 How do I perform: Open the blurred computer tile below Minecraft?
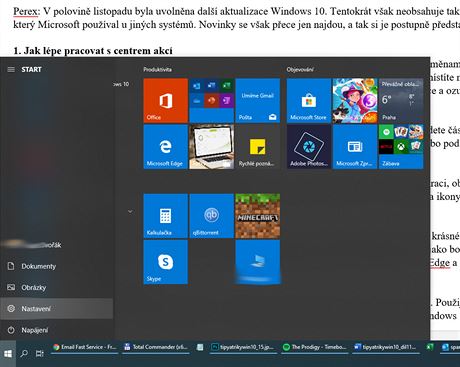coord(258,262)
